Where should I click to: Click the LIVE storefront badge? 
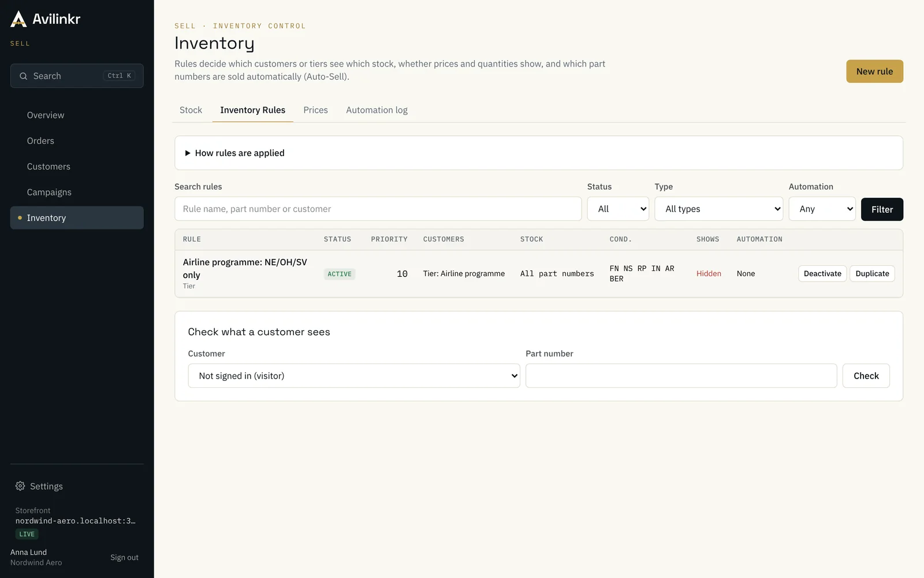tap(27, 534)
